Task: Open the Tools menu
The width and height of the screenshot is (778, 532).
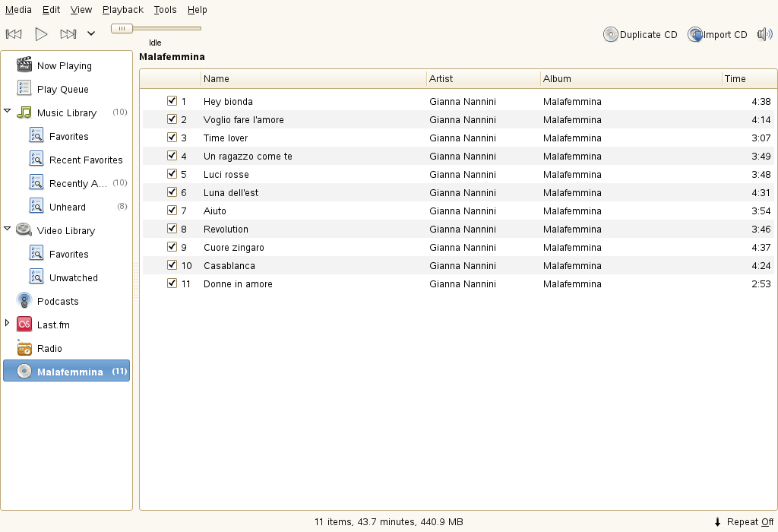Action: point(165,9)
